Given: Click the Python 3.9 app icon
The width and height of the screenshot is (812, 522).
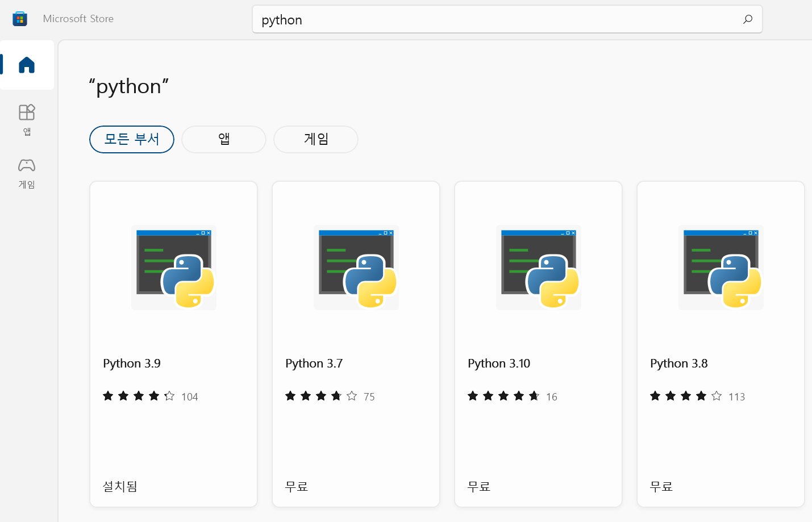Looking at the screenshot, I should (174, 268).
